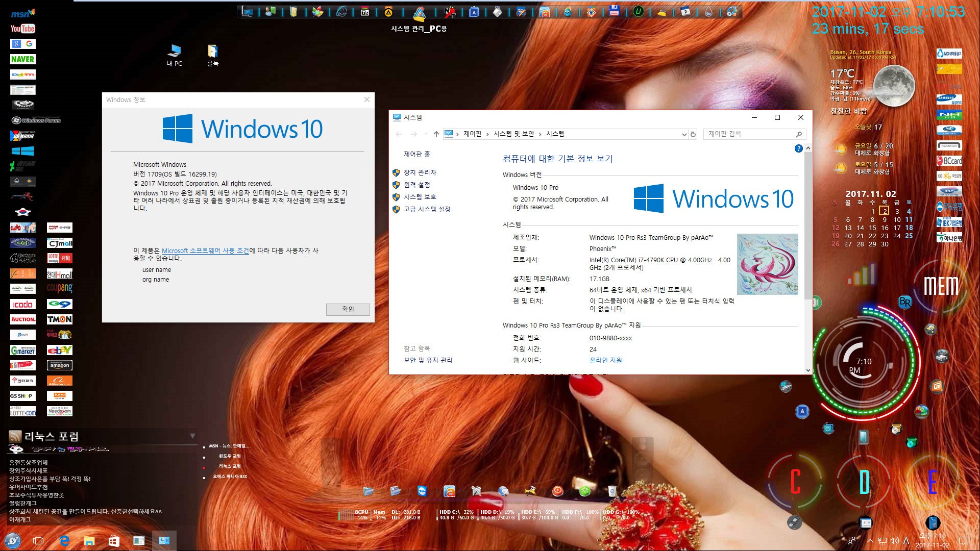Open the NH bank shortcut icon
980x551 pixels.
pos(949,115)
